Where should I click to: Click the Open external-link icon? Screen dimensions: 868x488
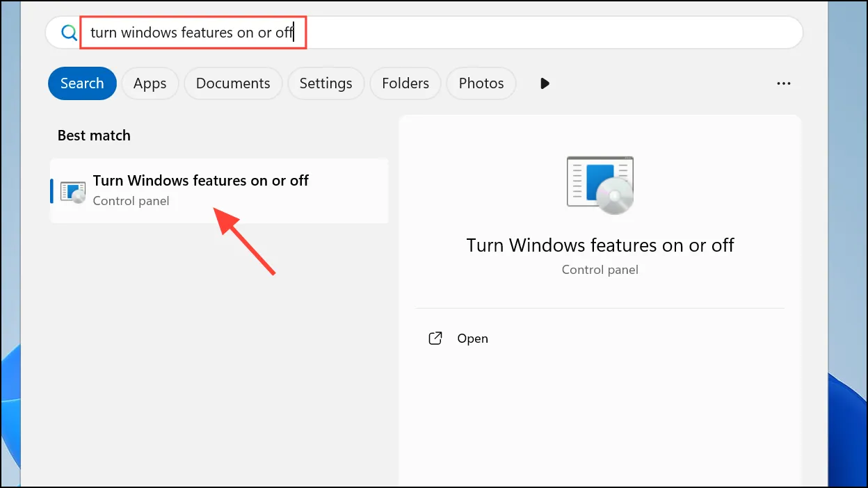435,339
